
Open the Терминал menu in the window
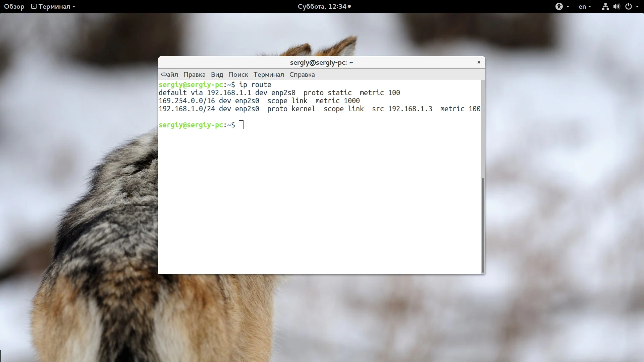click(x=268, y=74)
